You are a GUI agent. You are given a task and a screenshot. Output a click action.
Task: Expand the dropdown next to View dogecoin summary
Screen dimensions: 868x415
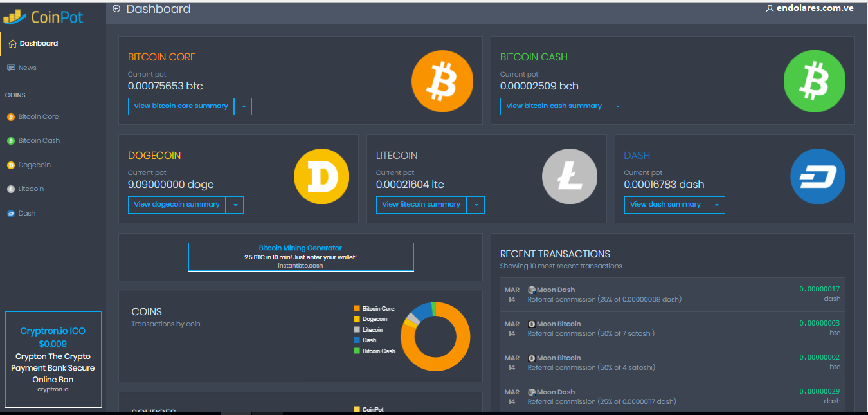click(235, 205)
